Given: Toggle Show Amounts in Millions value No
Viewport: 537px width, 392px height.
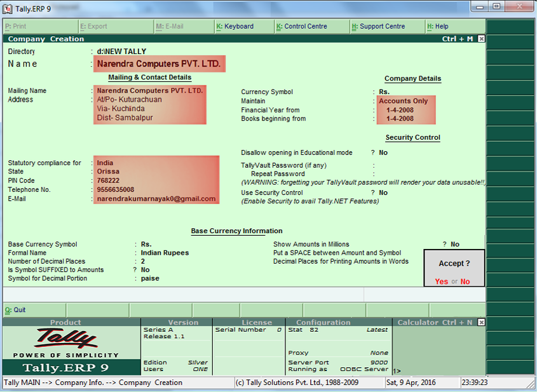Looking at the screenshot, I should pos(455,244).
